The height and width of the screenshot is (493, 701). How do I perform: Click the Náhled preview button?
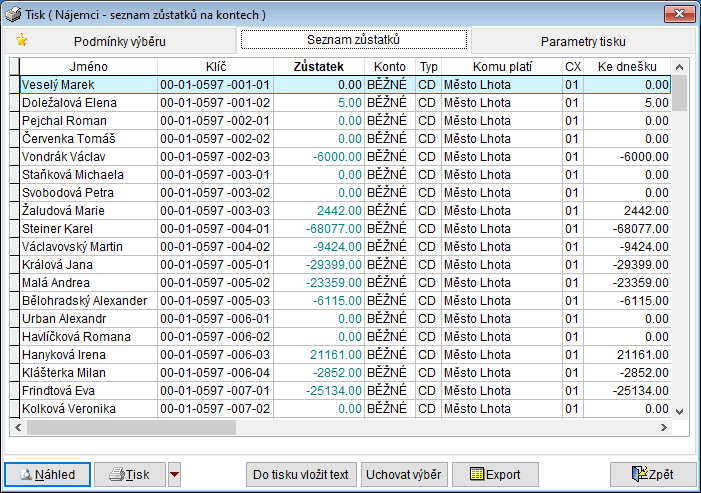(x=47, y=473)
